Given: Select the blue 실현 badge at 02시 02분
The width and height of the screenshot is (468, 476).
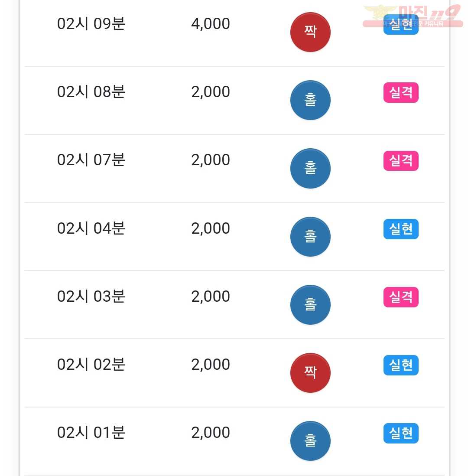Looking at the screenshot, I should pos(401,365).
